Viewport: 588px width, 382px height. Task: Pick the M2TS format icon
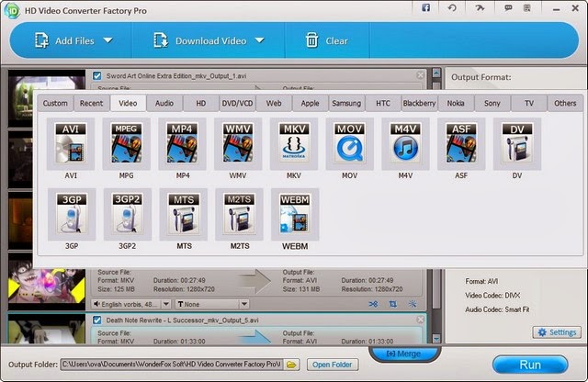pos(239,215)
